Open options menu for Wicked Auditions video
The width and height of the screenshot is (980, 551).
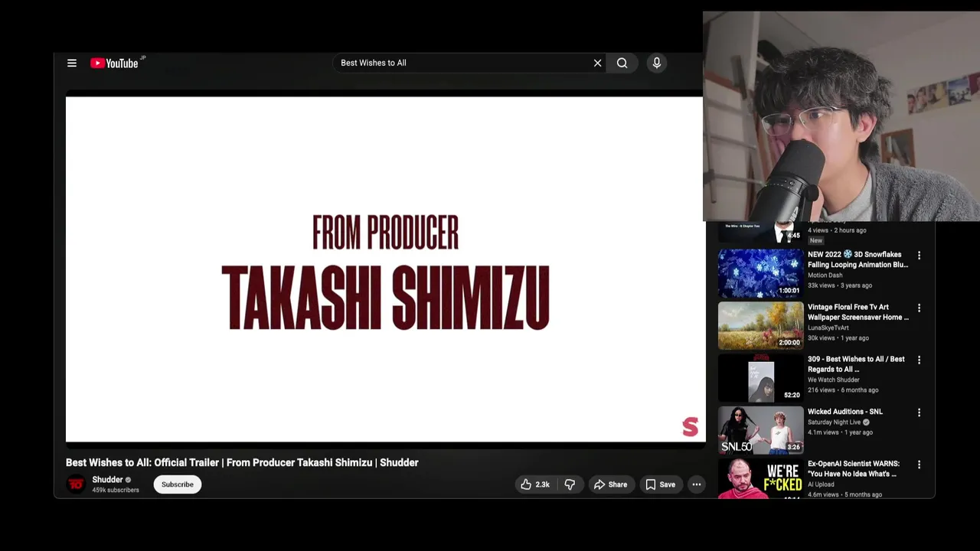click(x=920, y=413)
